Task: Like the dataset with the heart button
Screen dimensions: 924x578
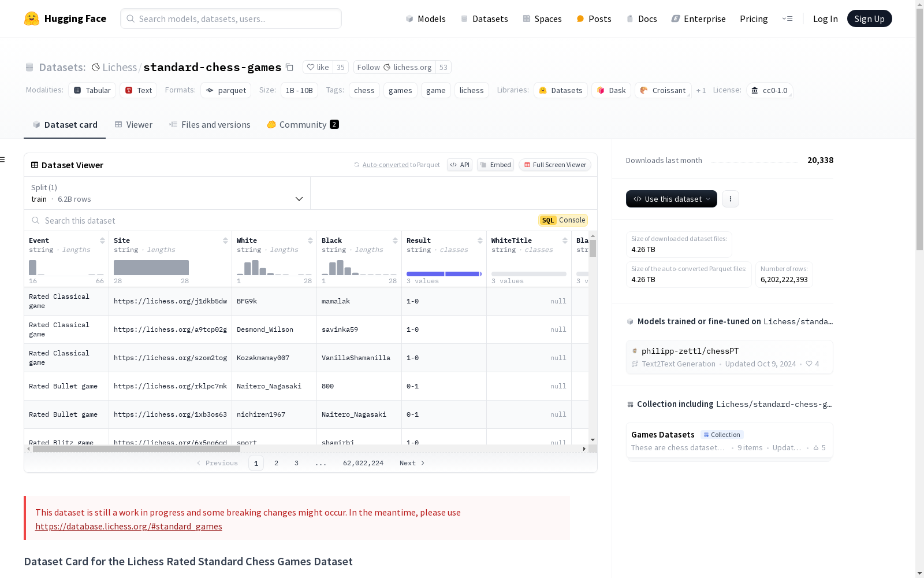Action: (x=318, y=67)
